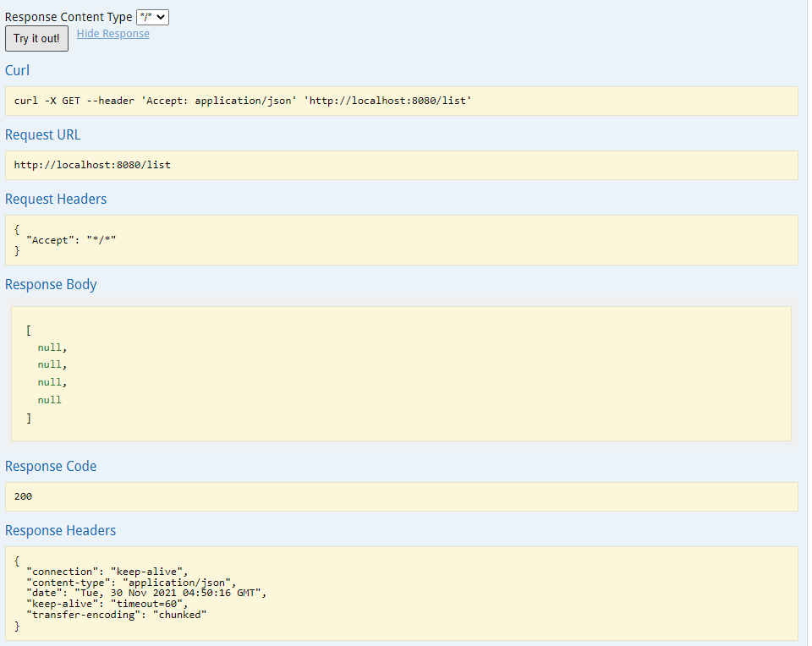Click the "keep-alive": "timeout=60" line
The image size is (812, 646).
point(107,604)
